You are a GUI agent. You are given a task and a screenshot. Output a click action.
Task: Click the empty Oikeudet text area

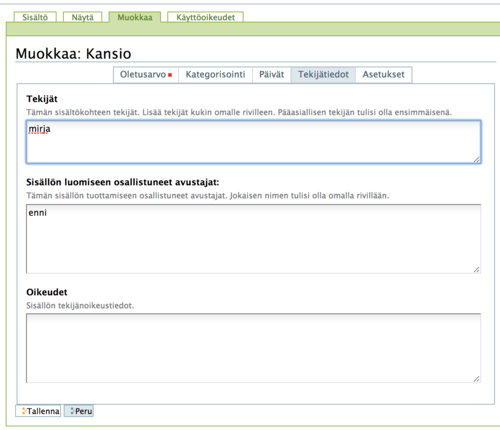254,348
